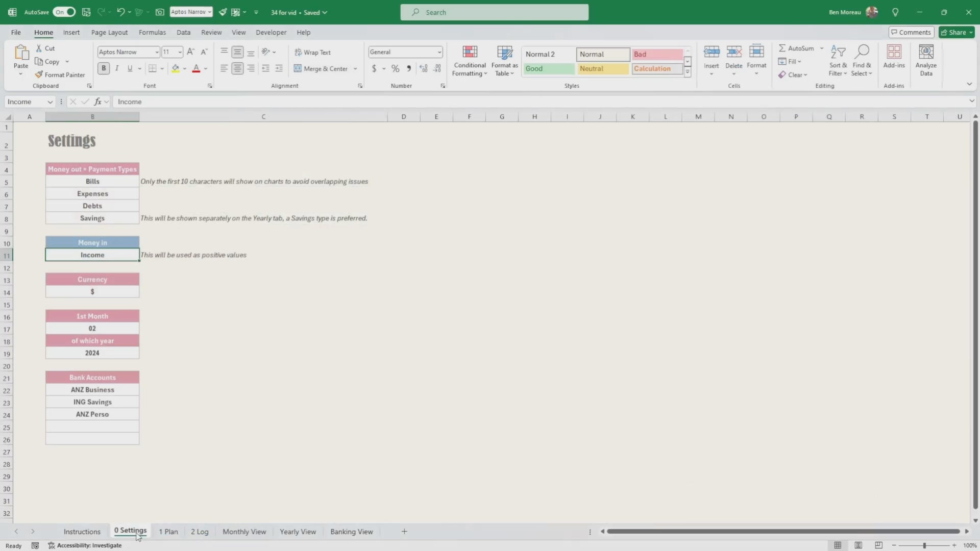Apply the Good cell style swatch
This screenshot has height=551, width=980.
(x=548, y=68)
